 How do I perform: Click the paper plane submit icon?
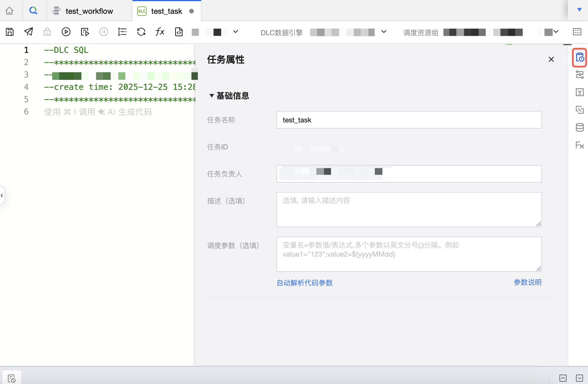pos(28,32)
